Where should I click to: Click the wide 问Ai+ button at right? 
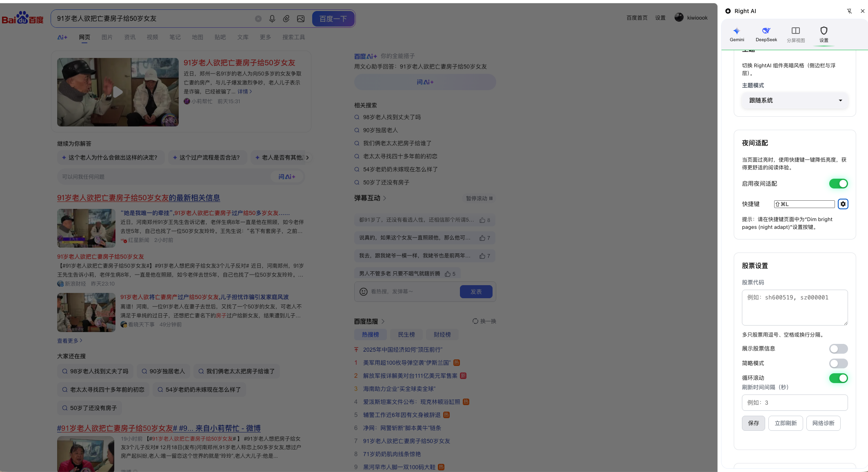[x=425, y=82]
